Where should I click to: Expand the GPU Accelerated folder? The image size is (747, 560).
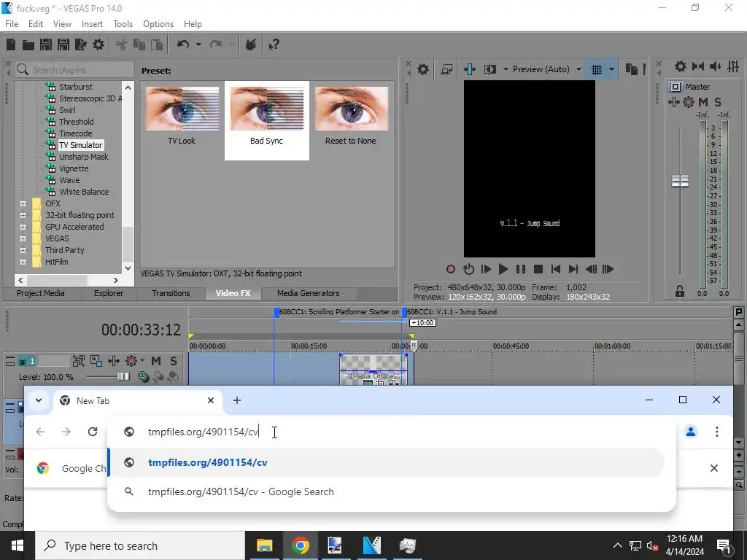pos(23,227)
